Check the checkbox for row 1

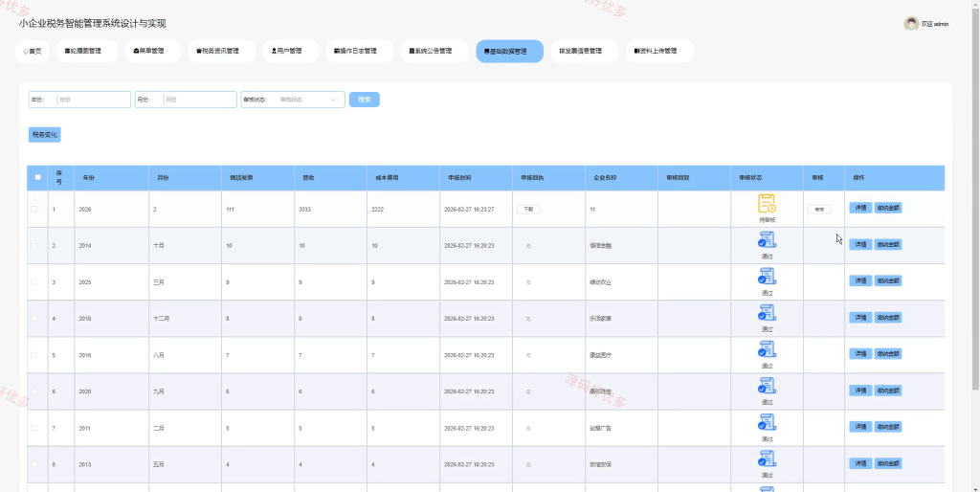(34, 209)
